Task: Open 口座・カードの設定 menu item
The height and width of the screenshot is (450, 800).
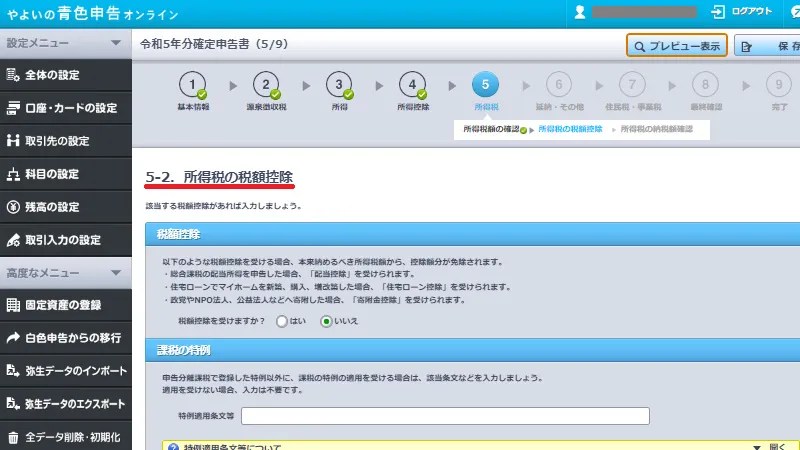Action: coord(66,108)
